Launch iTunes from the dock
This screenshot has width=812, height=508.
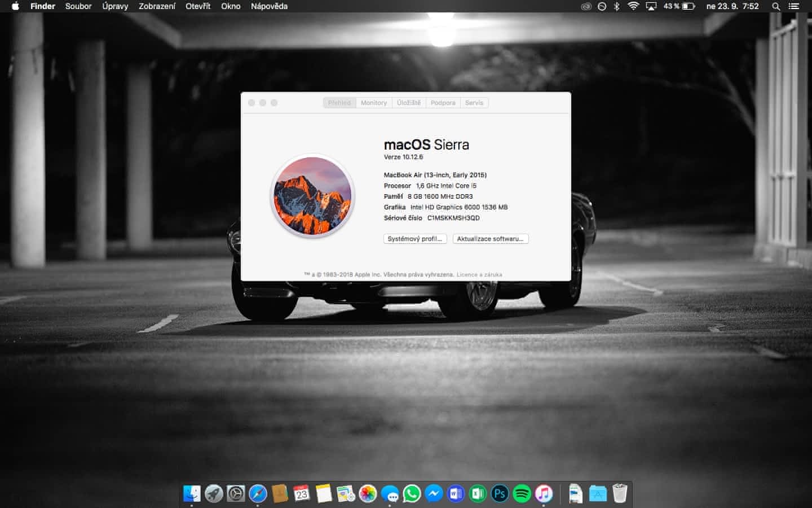544,494
